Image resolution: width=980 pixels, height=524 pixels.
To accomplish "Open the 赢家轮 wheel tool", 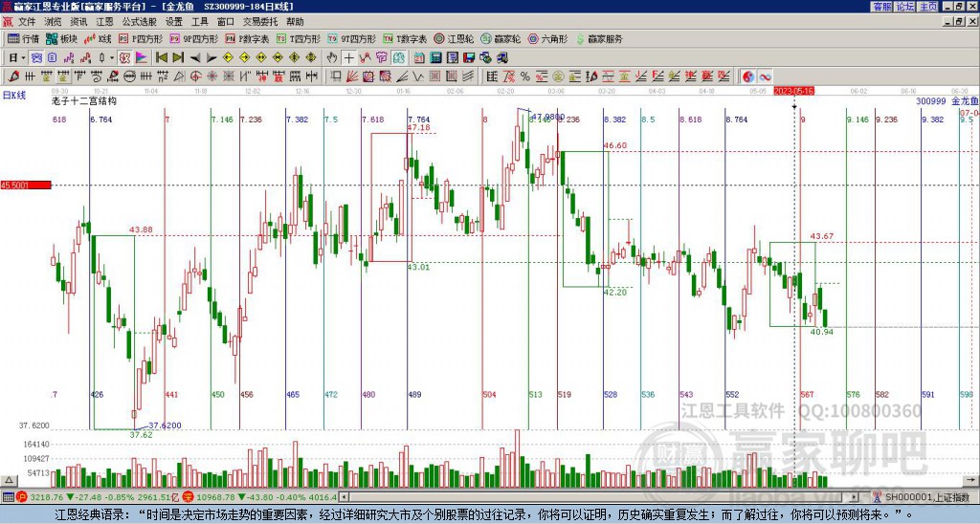I will coord(501,38).
